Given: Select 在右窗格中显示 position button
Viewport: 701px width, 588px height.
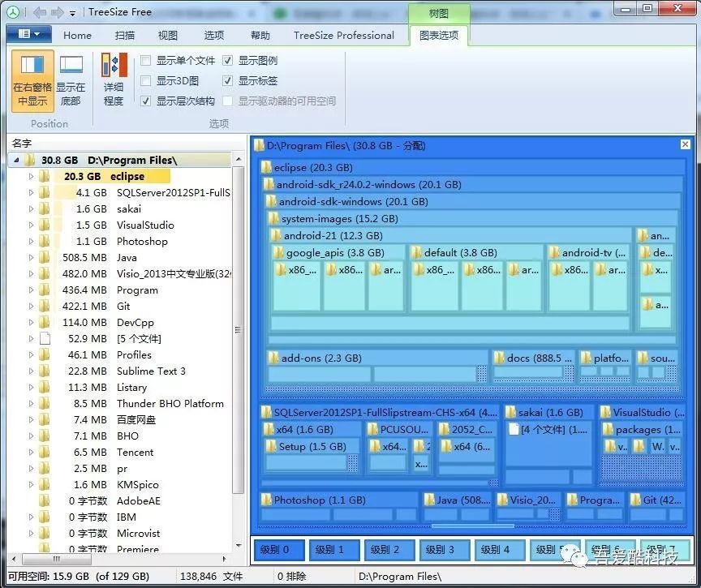Looking at the screenshot, I should click(32, 81).
